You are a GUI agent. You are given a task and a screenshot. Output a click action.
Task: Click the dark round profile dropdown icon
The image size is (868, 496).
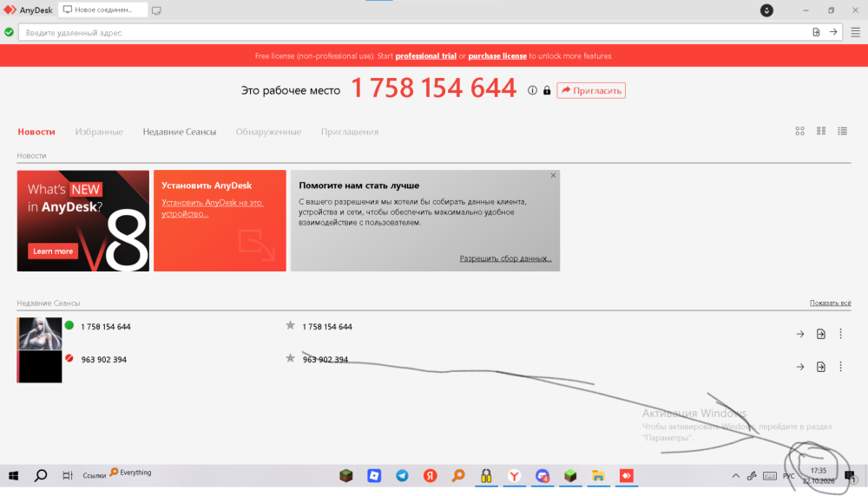click(x=766, y=10)
